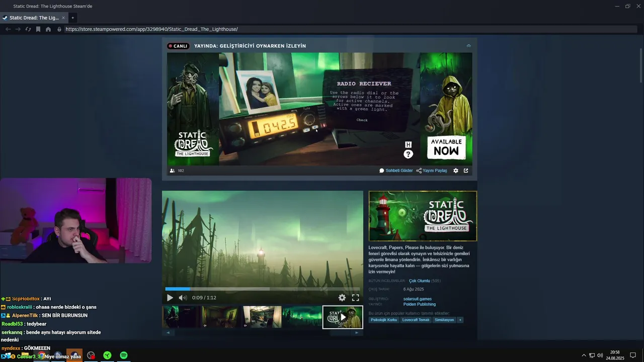Open Windows notification center icon

633,355
